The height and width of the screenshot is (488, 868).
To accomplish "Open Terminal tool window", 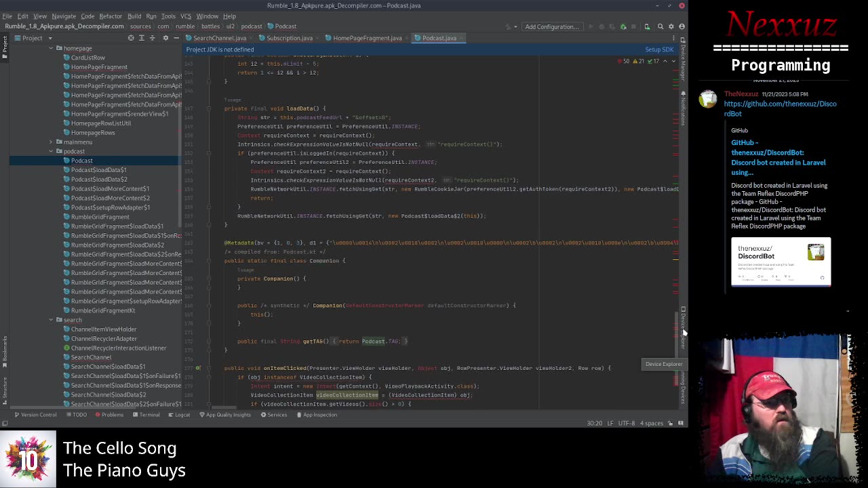I will pyautogui.click(x=146, y=415).
